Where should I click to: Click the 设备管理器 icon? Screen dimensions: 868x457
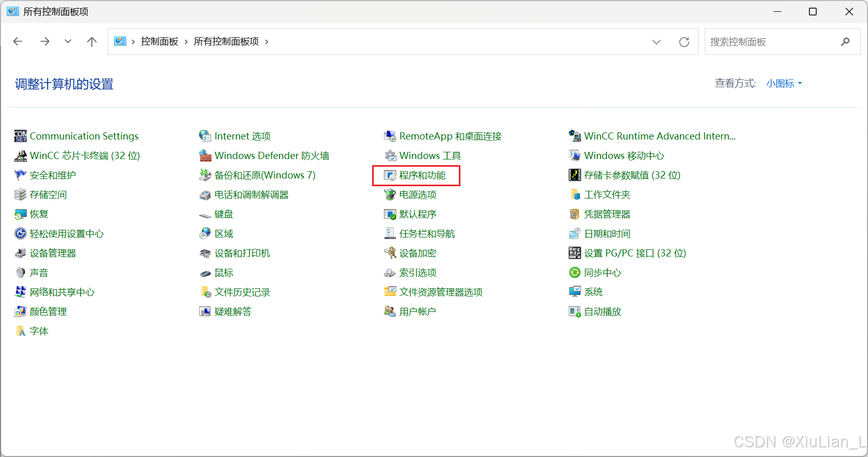pyautogui.click(x=21, y=253)
